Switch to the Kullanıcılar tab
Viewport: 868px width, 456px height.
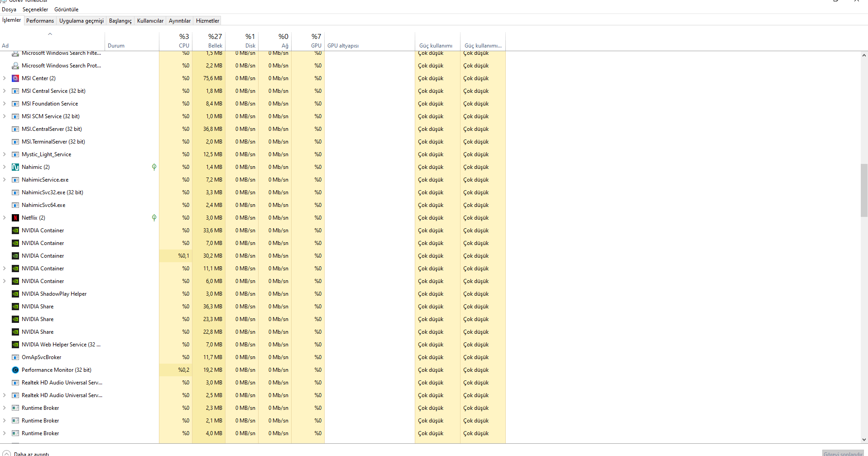[x=150, y=21]
